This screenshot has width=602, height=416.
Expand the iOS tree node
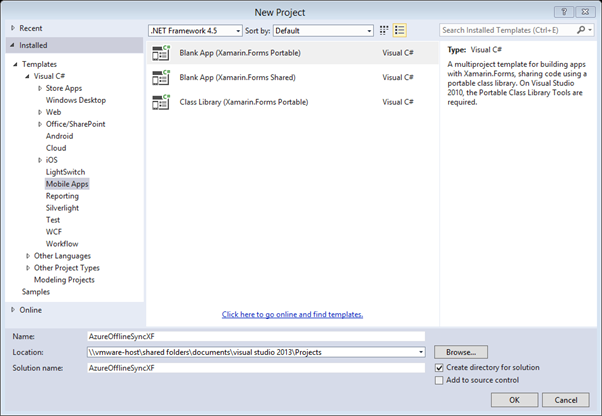40,160
